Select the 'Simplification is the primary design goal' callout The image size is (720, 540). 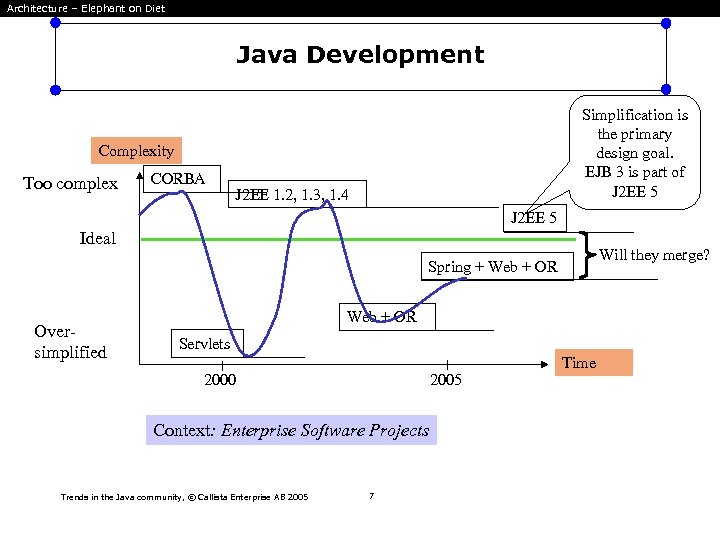point(635,152)
